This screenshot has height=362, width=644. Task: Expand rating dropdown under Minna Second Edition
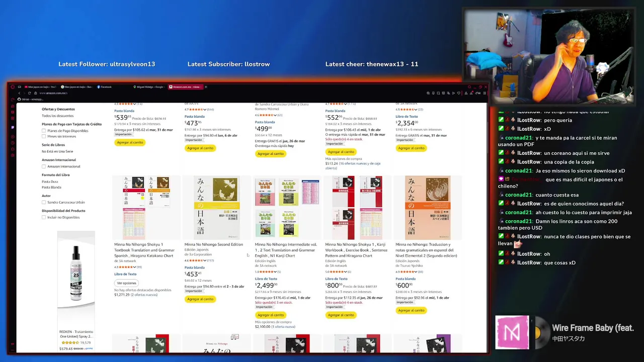tap(205, 260)
